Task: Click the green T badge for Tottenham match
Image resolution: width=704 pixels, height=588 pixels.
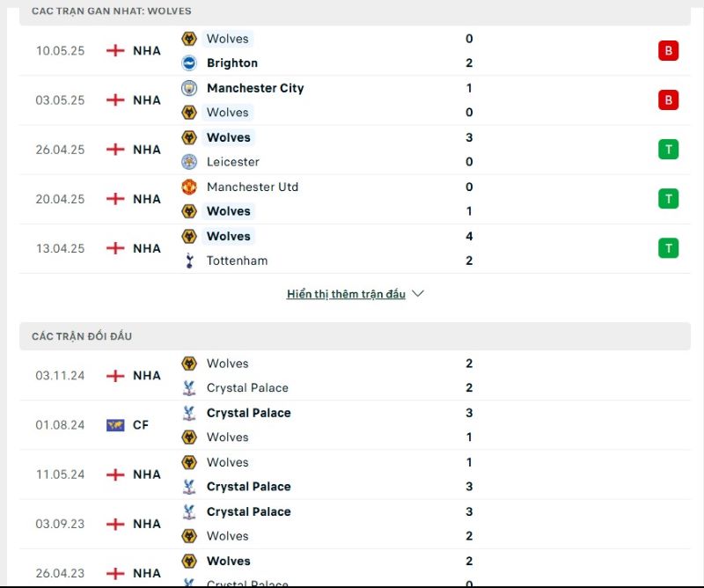Action: click(668, 248)
